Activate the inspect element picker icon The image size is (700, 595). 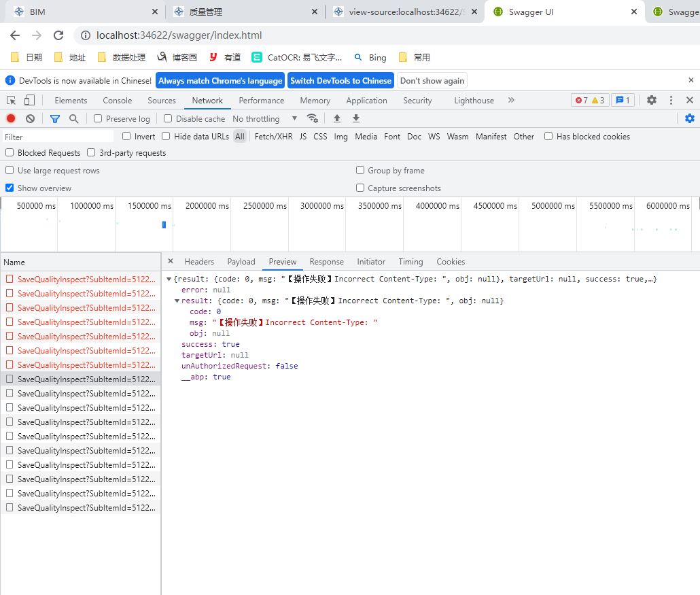coord(11,101)
